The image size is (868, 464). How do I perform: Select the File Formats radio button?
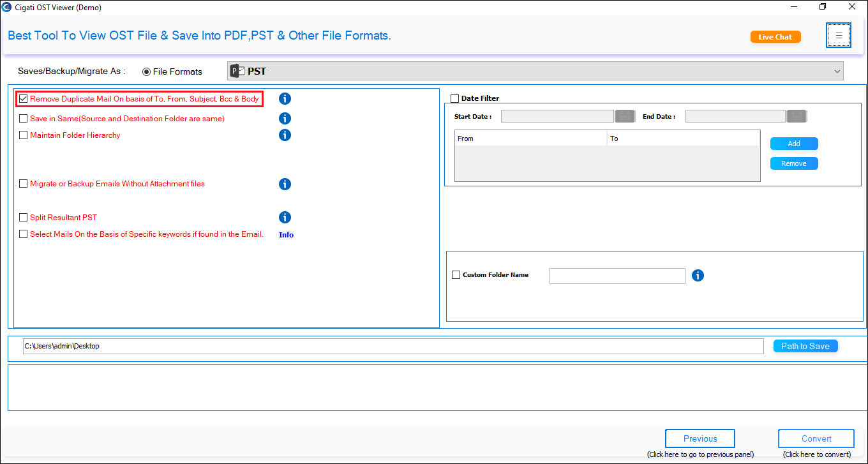pyautogui.click(x=147, y=71)
